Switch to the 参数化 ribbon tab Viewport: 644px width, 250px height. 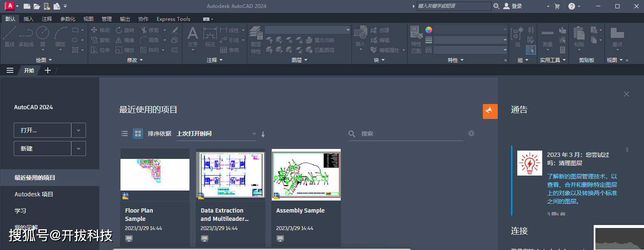point(68,19)
